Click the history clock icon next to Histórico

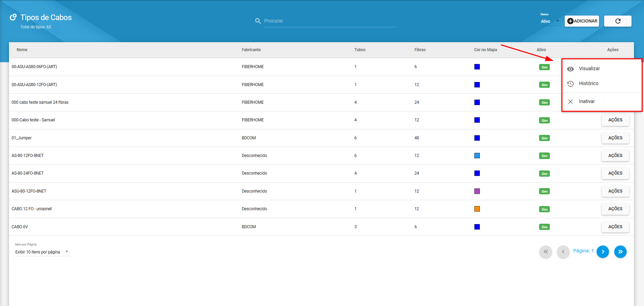tap(570, 84)
